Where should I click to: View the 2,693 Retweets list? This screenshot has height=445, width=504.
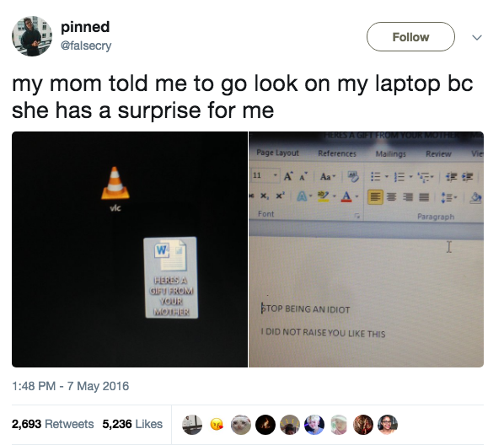(53, 424)
